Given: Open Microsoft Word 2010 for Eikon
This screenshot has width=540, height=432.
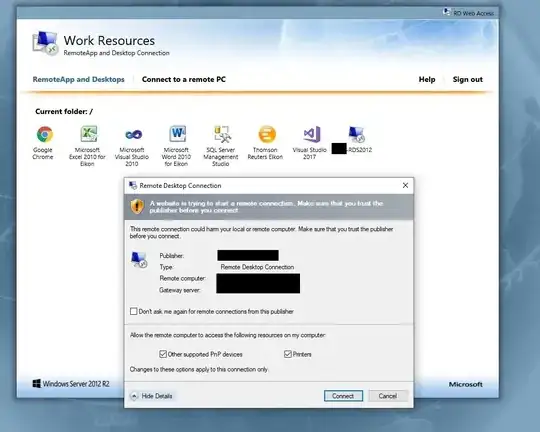Looking at the screenshot, I should (x=178, y=134).
